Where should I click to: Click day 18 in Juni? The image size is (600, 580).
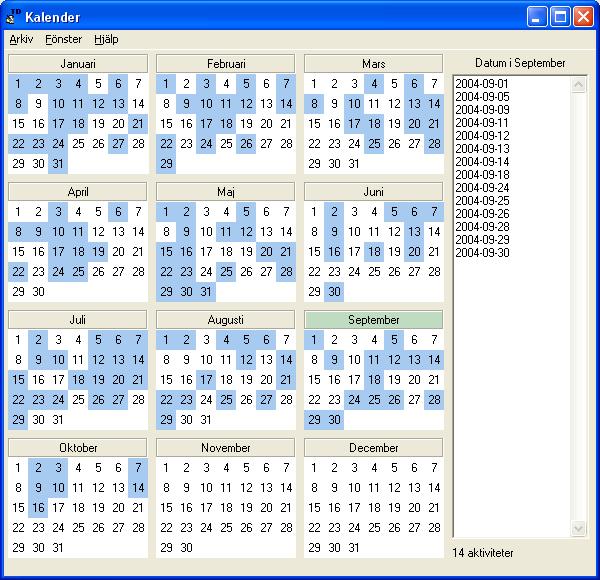(374, 252)
